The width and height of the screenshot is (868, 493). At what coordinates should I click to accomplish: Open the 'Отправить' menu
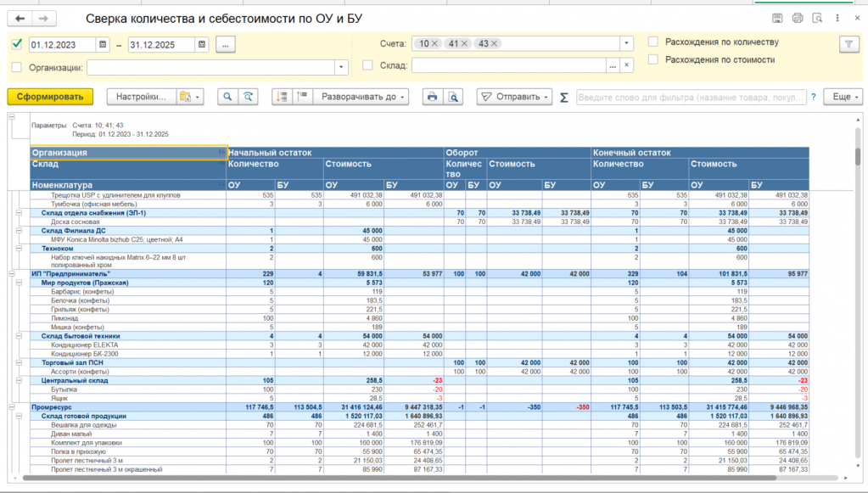[x=514, y=98]
